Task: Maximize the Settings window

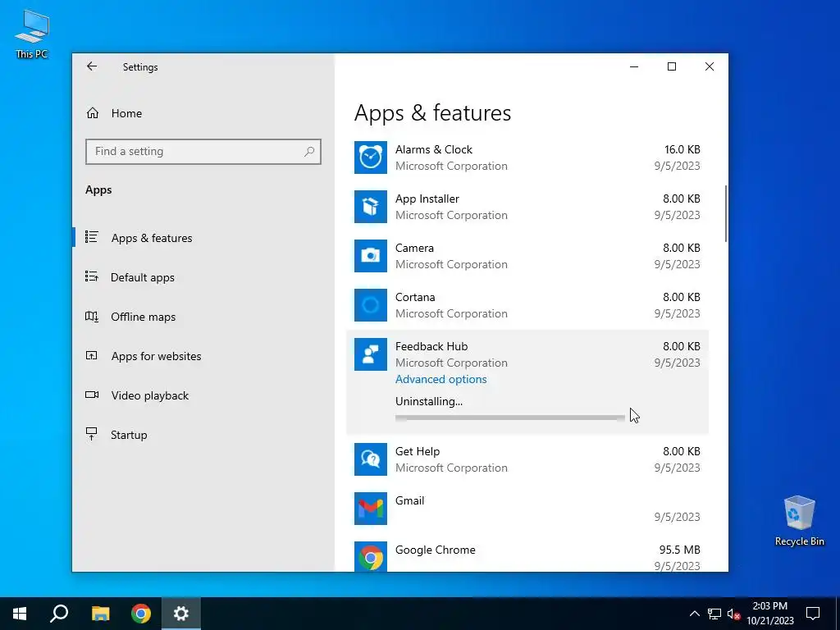Action: pyautogui.click(x=672, y=67)
